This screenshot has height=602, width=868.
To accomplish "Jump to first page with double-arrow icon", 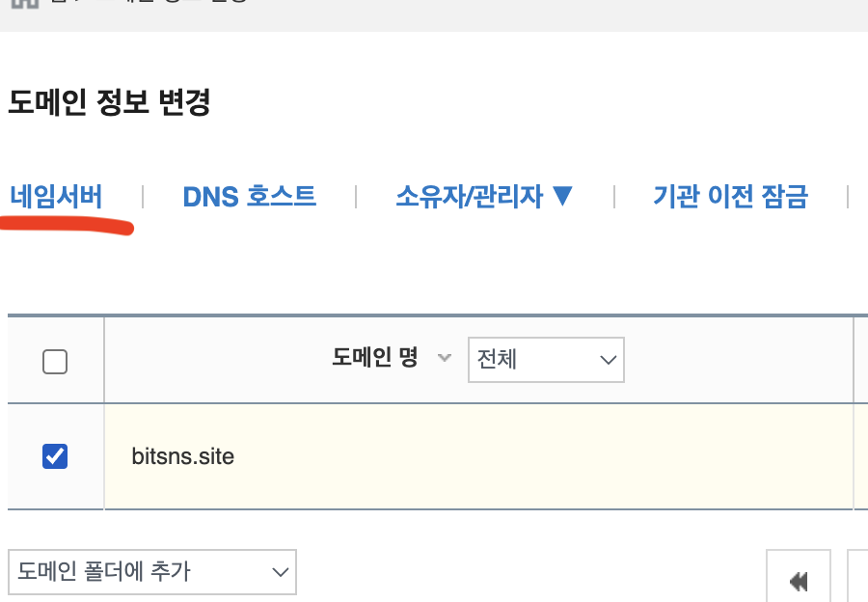I will (799, 579).
